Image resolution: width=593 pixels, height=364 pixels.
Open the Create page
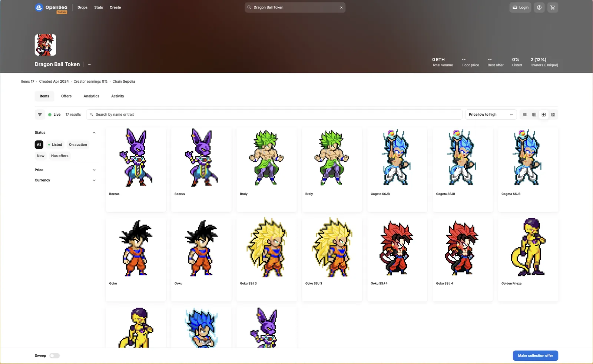[x=115, y=7]
